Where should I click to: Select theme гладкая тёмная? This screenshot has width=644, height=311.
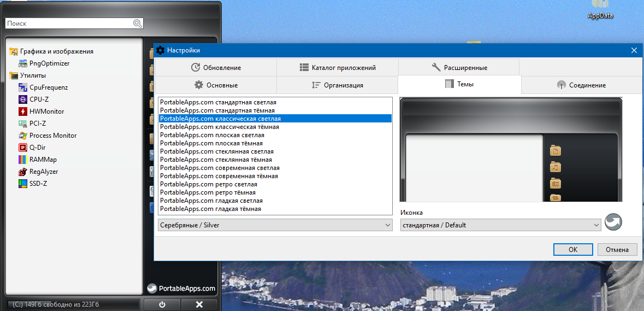275,209
